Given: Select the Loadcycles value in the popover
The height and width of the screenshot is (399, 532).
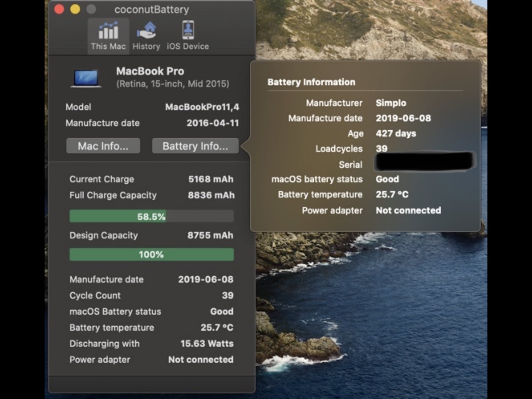Looking at the screenshot, I should 382,148.
